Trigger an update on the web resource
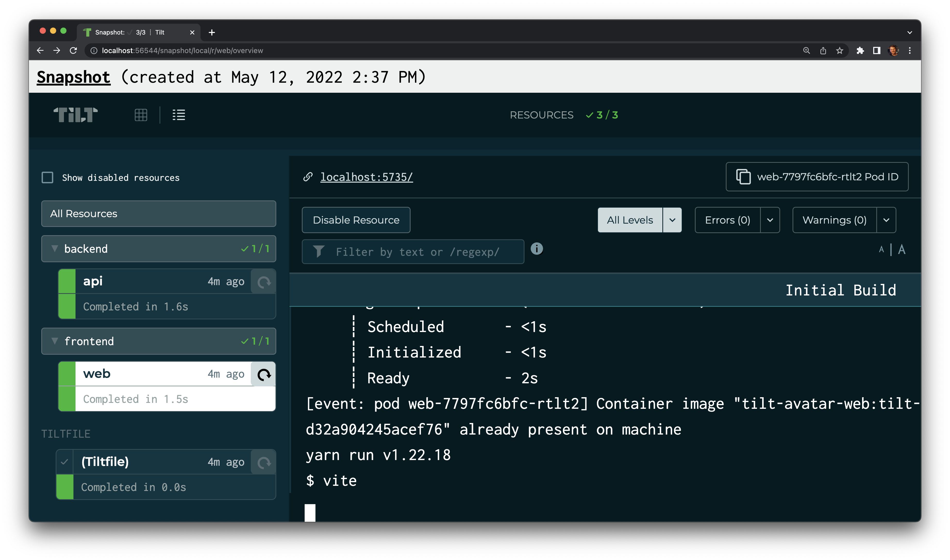This screenshot has width=950, height=560. [264, 374]
